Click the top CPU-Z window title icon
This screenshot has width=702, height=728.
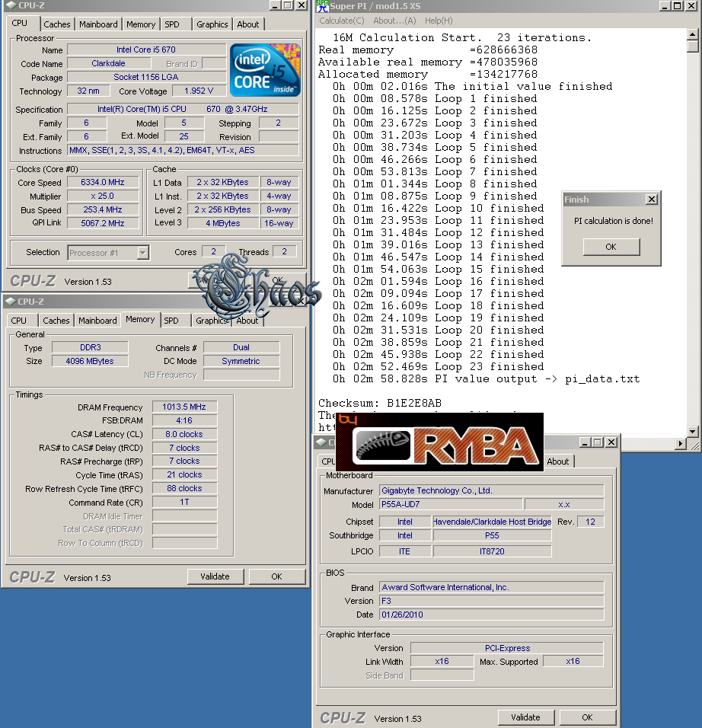tap(11, 5)
